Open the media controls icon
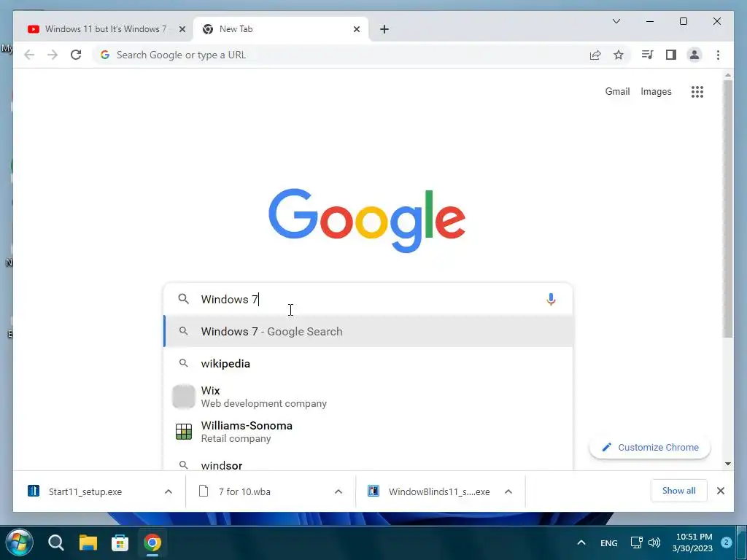The width and height of the screenshot is (747, 560). 647,55
